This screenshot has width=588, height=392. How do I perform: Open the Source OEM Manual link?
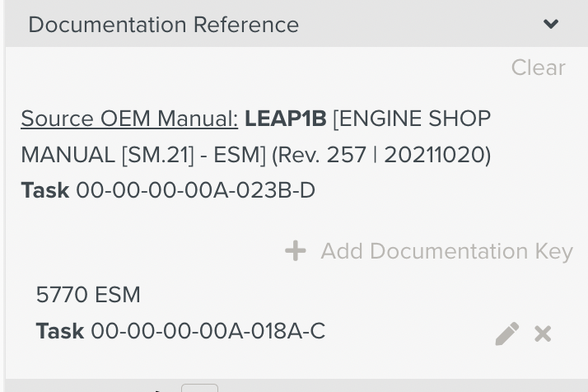pos(129,119)
